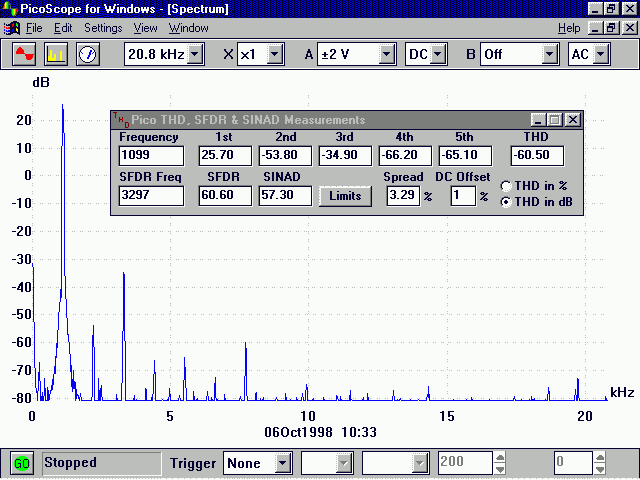Image resolution: width=640 pixels, height=480 pixels.
Task: Click the 3rd harmonic value -34.90
Action: point(345,156)
